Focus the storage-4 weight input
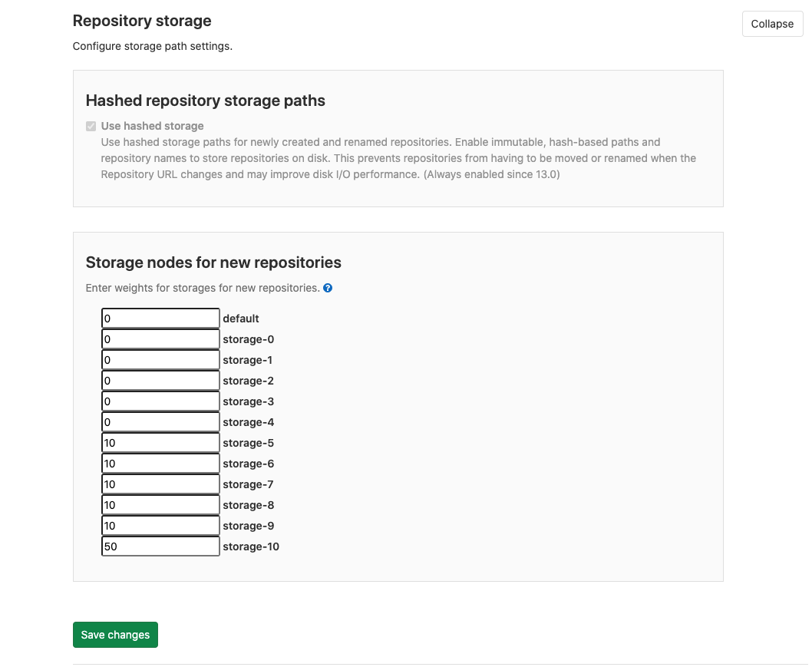 point(160,421)
